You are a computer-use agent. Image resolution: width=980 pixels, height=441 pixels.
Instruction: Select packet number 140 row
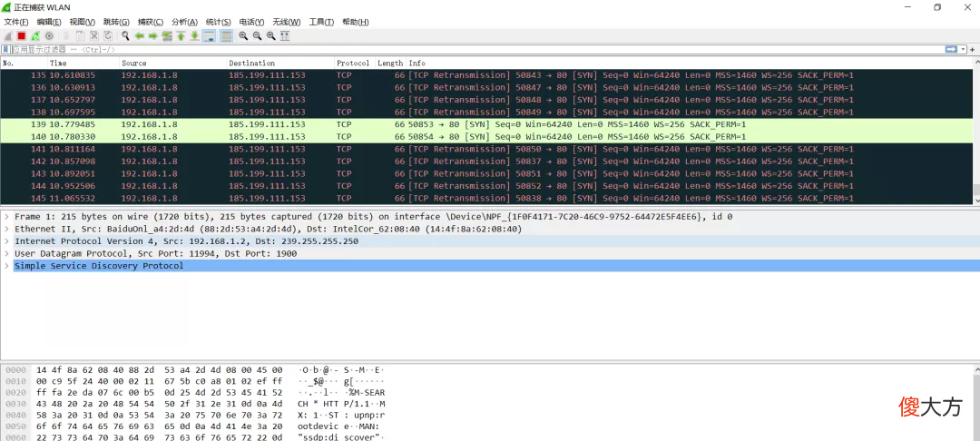[486, 137]
